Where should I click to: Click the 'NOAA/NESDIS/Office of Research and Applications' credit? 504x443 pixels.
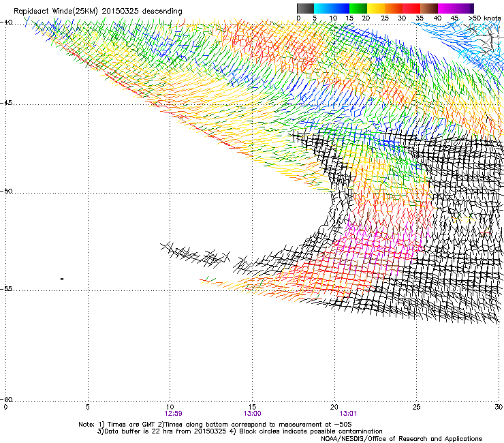401,438
